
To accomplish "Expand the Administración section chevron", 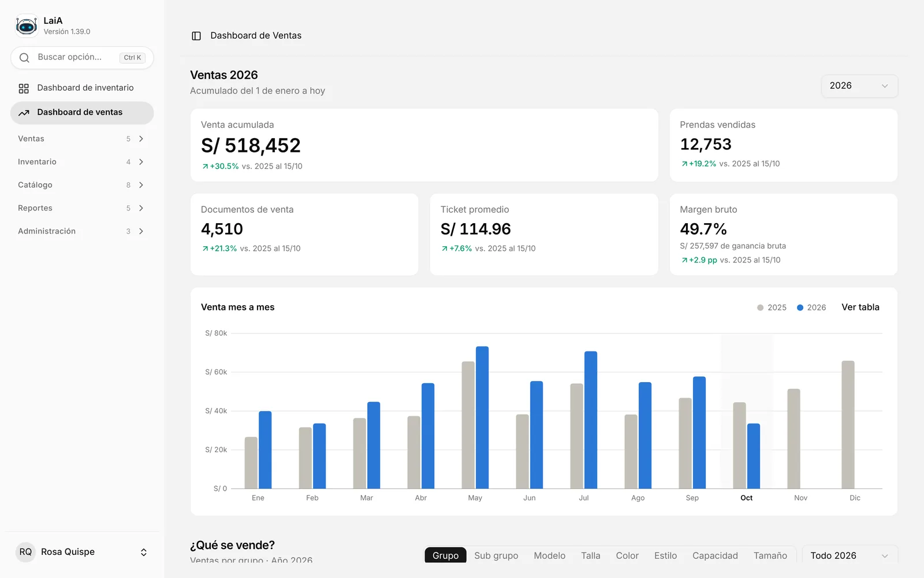I will [x=141, y=231].
